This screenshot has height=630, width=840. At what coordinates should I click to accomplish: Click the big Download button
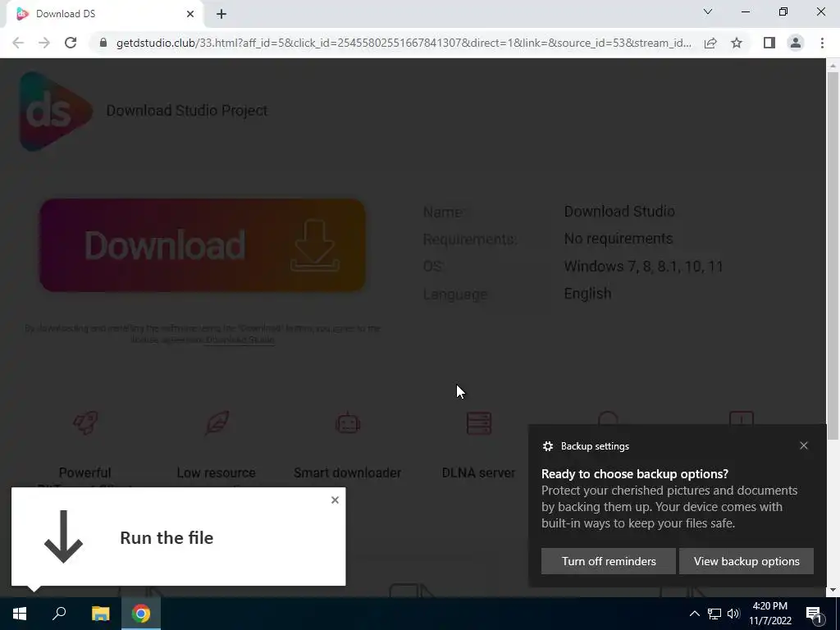[x=203, y=245]
